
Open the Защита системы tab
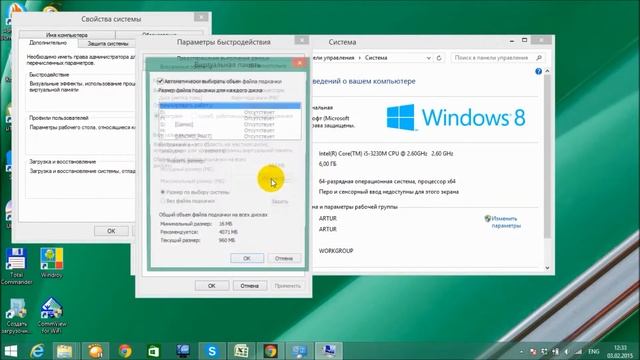coord(108,43)
